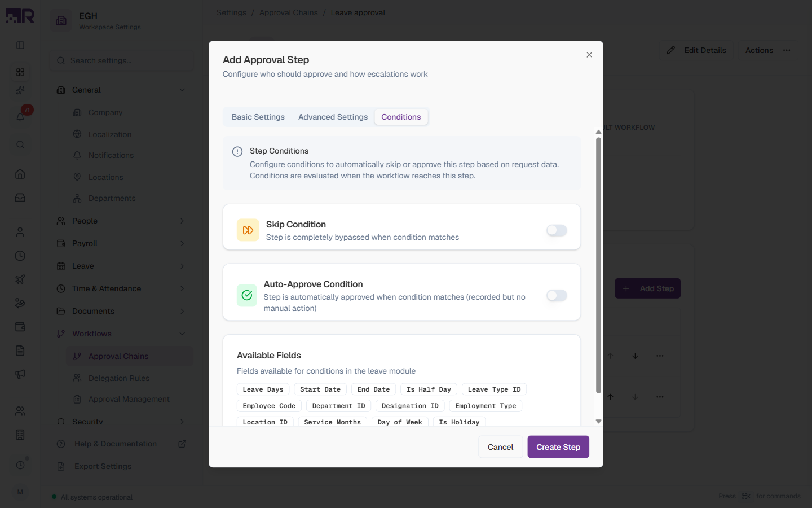This screenshot has width=812, height=508.
Task: Click the End Date field chip
Action: click(x=373, y=389)
